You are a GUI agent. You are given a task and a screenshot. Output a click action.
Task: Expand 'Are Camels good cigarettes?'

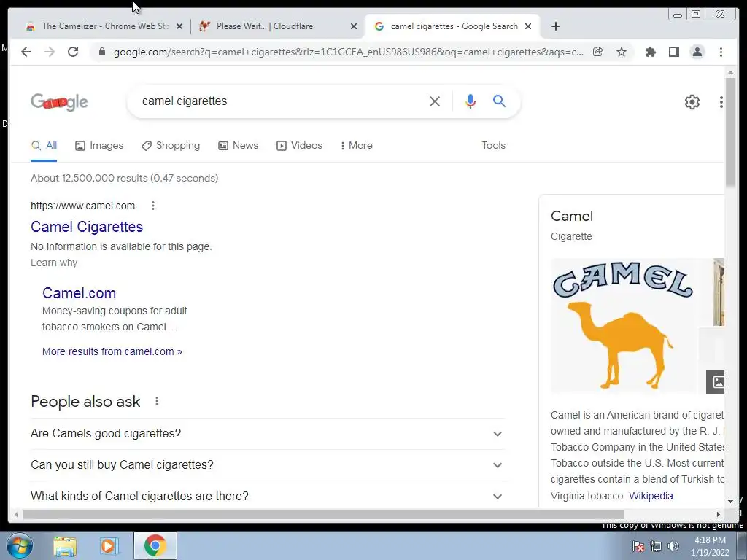[267, 434]
